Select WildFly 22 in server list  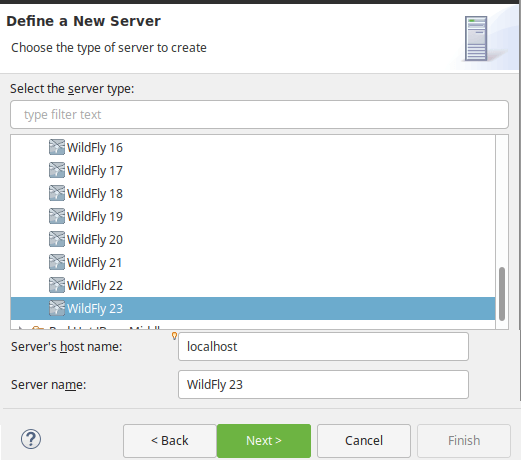click(253, 285)
